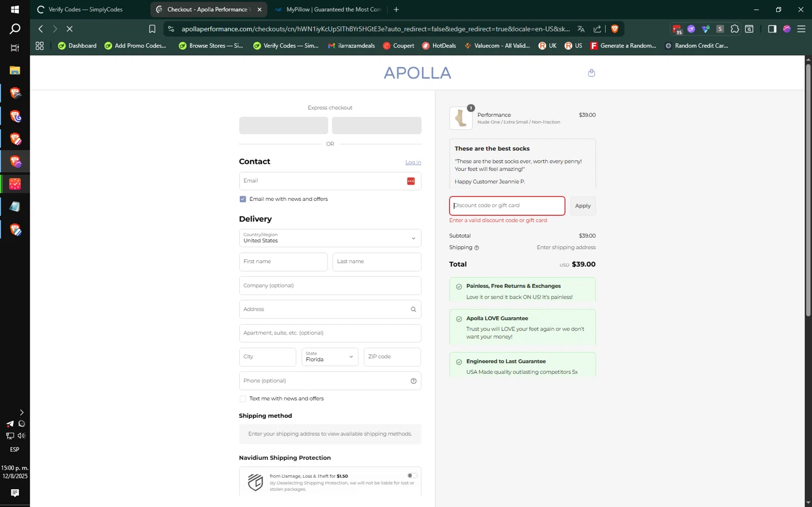Open ilarrazamdeals Gmail bookmark
Viewport: 812px width, 507px height.
tap(351, 46)
